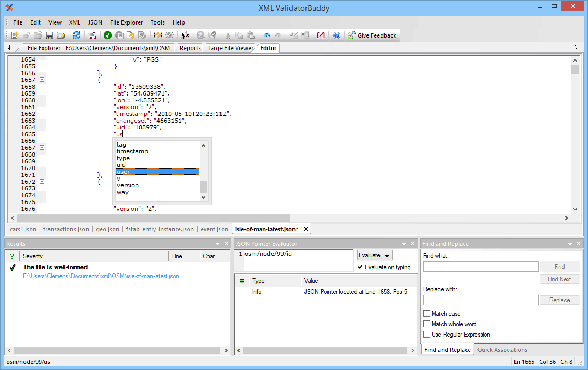Image resolution: width=588 pixels, height=370 pixels.
Task: Close the JSON Pointer Evaluator panel
Action: point(413,244)
